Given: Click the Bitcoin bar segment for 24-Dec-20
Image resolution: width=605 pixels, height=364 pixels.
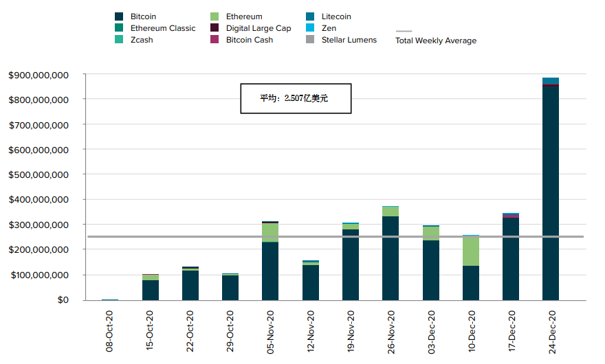Looking at the screenshot, I should tap(551, 193).
